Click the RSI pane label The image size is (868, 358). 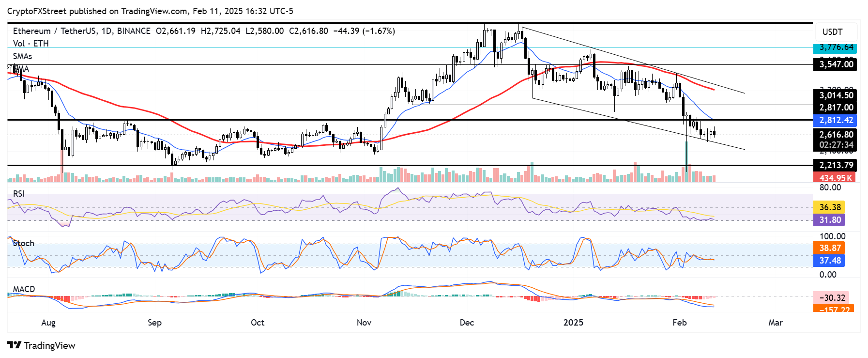pos(19,194)
